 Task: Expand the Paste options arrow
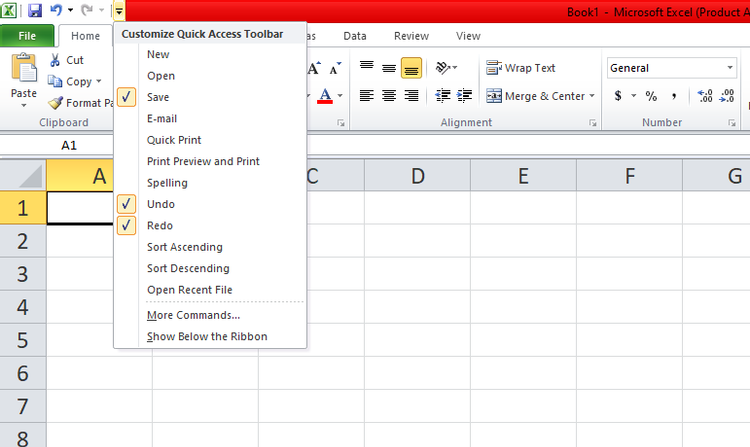pos(23,105)
